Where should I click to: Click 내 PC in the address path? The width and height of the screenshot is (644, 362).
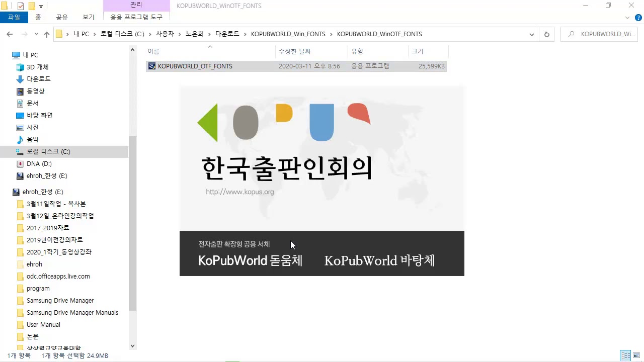click(81, 34)
